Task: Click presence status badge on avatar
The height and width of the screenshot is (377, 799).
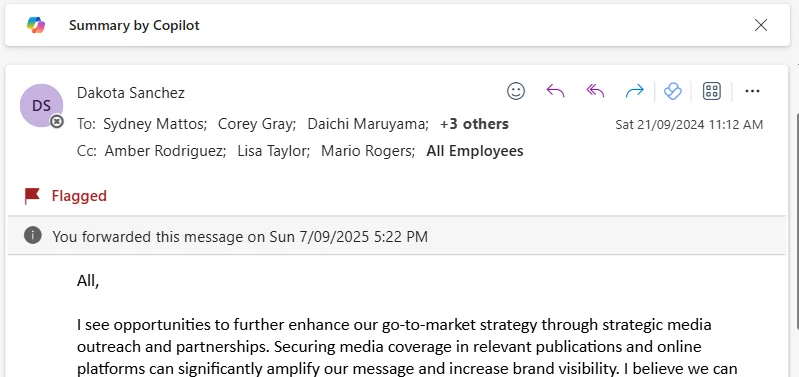Action: tap(57, 121)
